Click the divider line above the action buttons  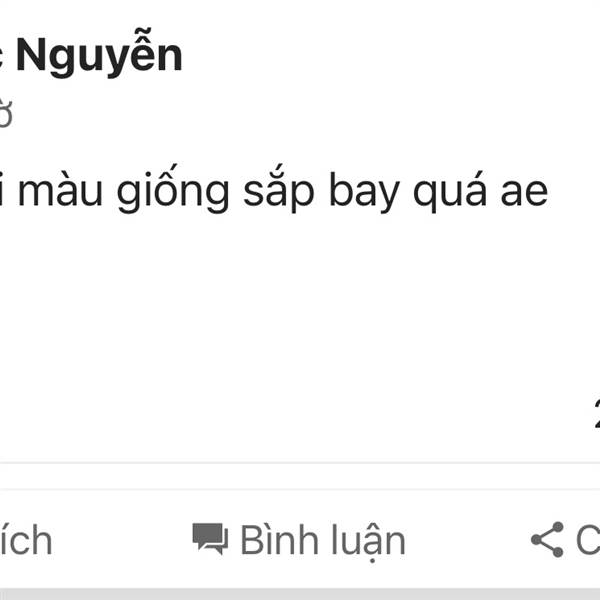(x=300, y=463)
